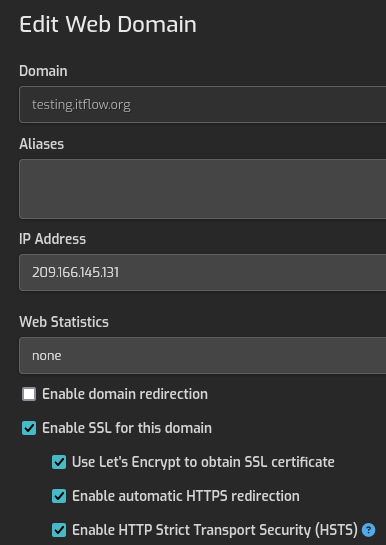Select the Domain field containing testing.itflow.org

point(203,104)
